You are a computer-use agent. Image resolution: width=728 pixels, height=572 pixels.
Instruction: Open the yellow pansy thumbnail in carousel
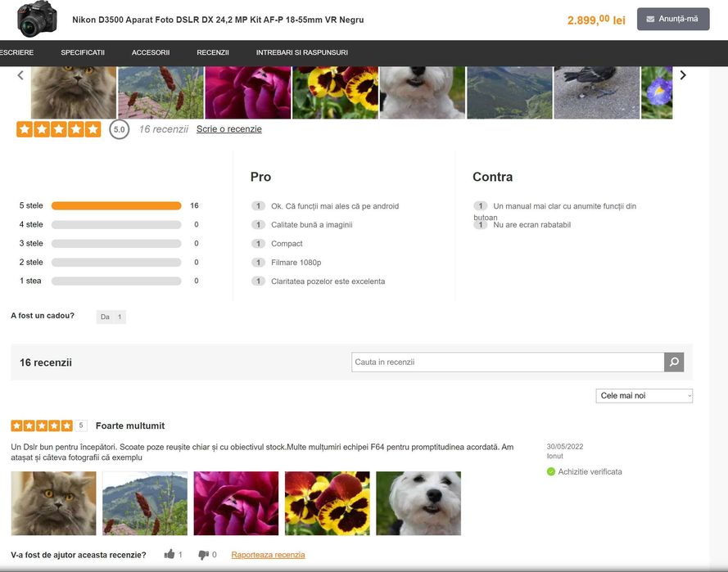click(x=335, y=92)
